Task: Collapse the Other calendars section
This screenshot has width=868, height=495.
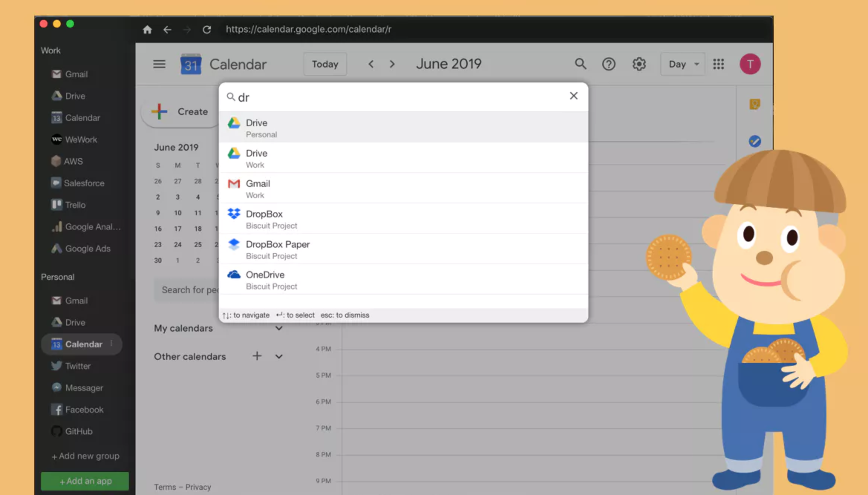Action: [x=279, y=357]
